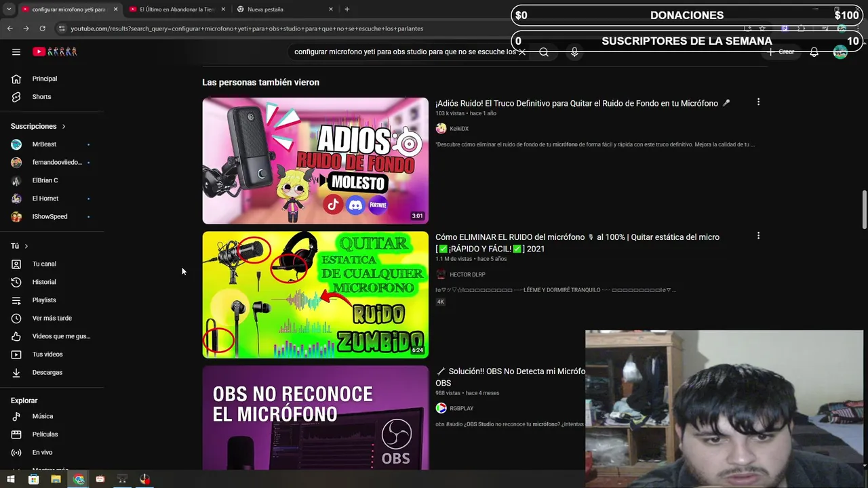The height and width of the screenshot is (488, 868).
Task: Open the new tab plus button
Action: pyautogui.click(x=347, y=9)
